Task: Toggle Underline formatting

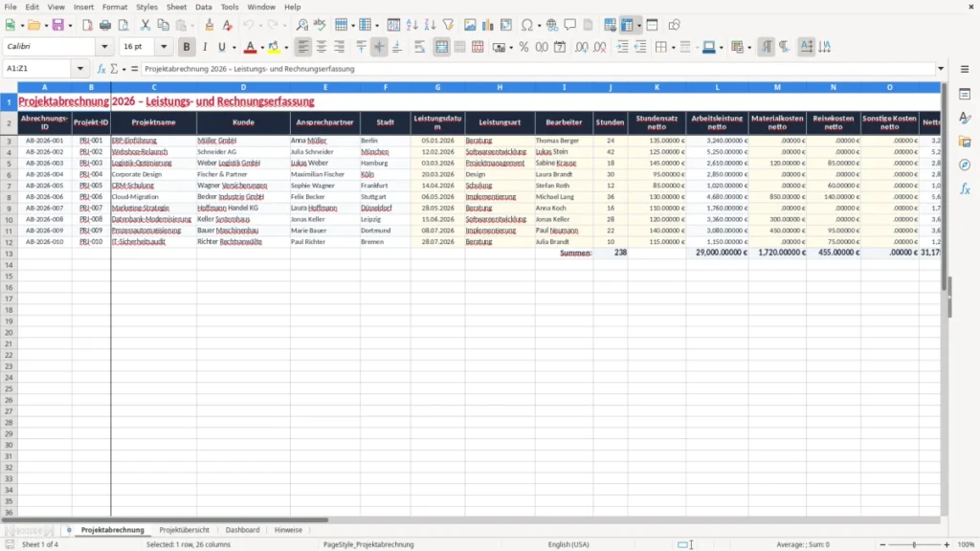Action: pyautogui.click(x=221, y=47)
